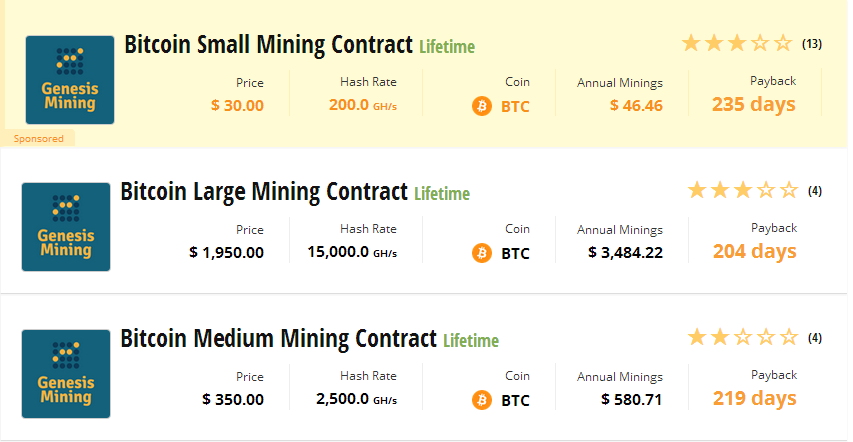Click BTC coin icon in Small contract row
The height and width of the screenshot is (442, 853).
click(x=481, y=106)
